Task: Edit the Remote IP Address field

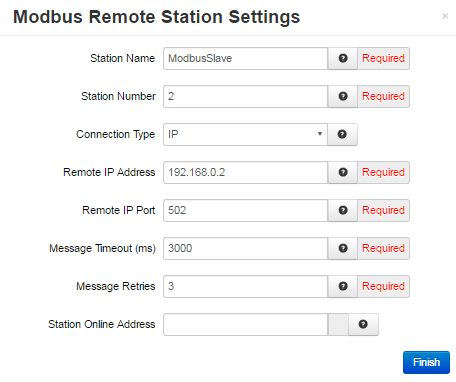Action: 246,172
